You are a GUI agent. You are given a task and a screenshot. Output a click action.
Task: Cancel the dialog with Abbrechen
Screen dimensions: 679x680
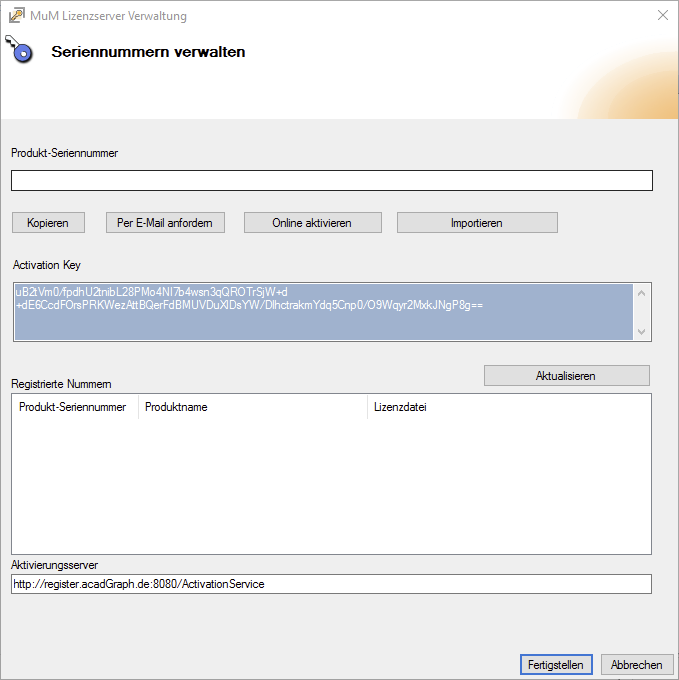pos(637,665)
